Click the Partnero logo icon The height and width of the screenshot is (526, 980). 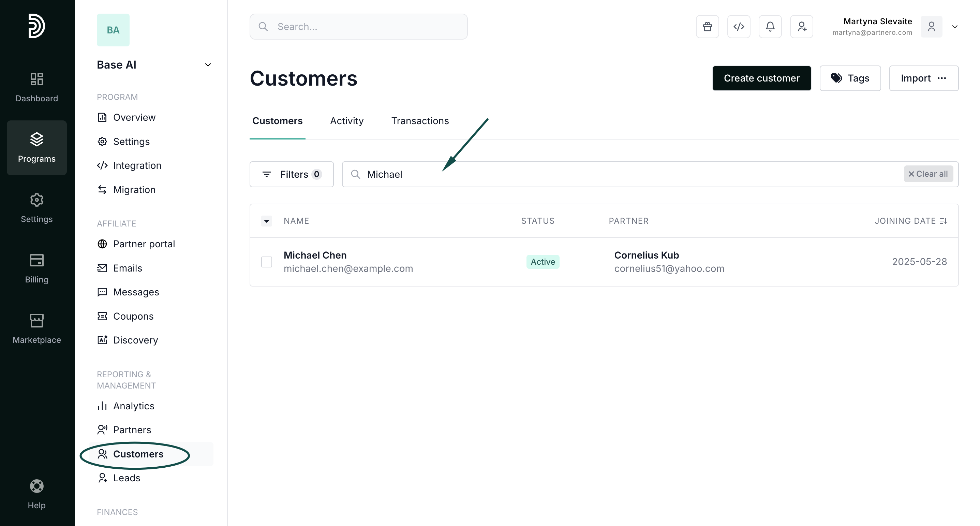(x=36, y=26)
